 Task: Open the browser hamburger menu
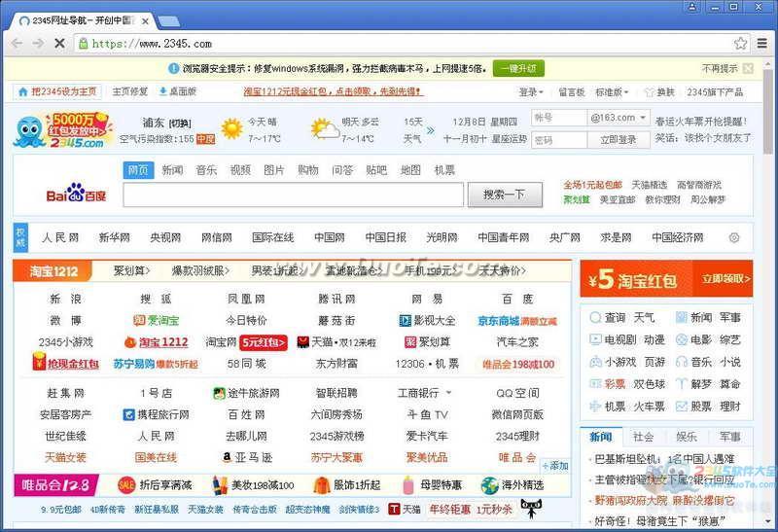coord(762,43)
